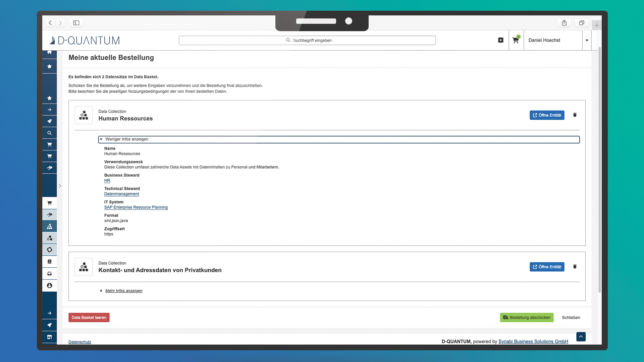This screenshot has width=644, height=362.
Task: Click the magnifier icon in left sidebar
Action: pyautogui.click(x=49, y=133)
